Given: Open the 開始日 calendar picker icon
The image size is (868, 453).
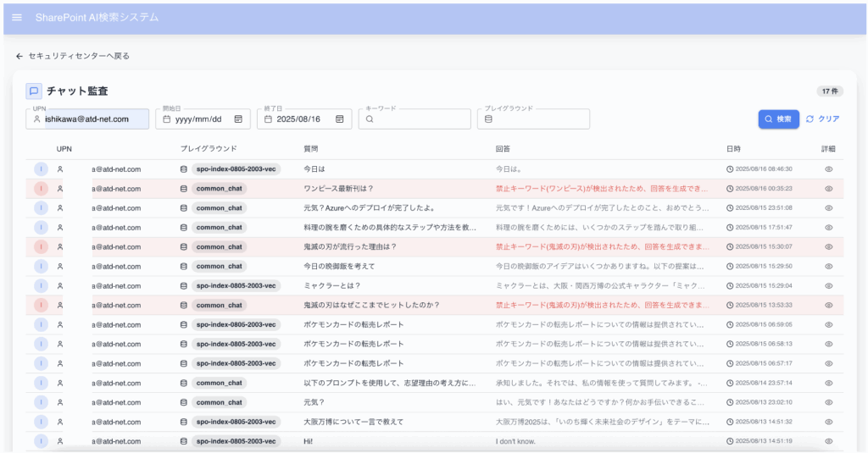Looking at the screenshot, I should (x=238, y=119).
